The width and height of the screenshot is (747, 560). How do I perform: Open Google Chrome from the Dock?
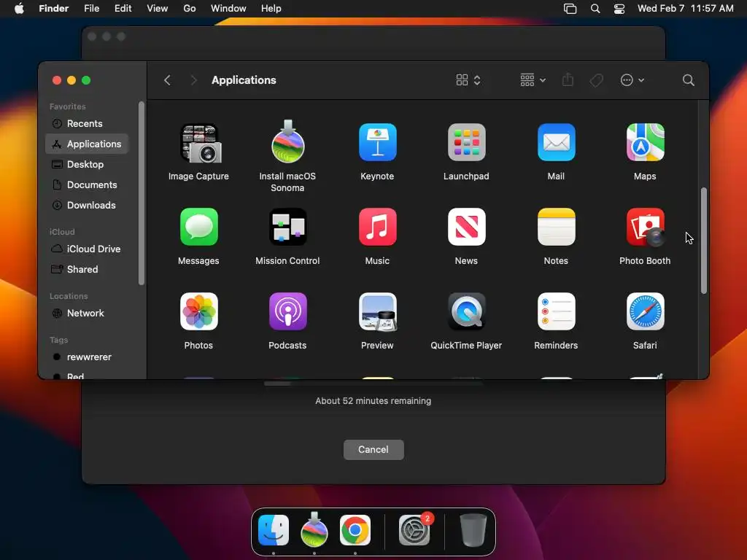[355, 530]
